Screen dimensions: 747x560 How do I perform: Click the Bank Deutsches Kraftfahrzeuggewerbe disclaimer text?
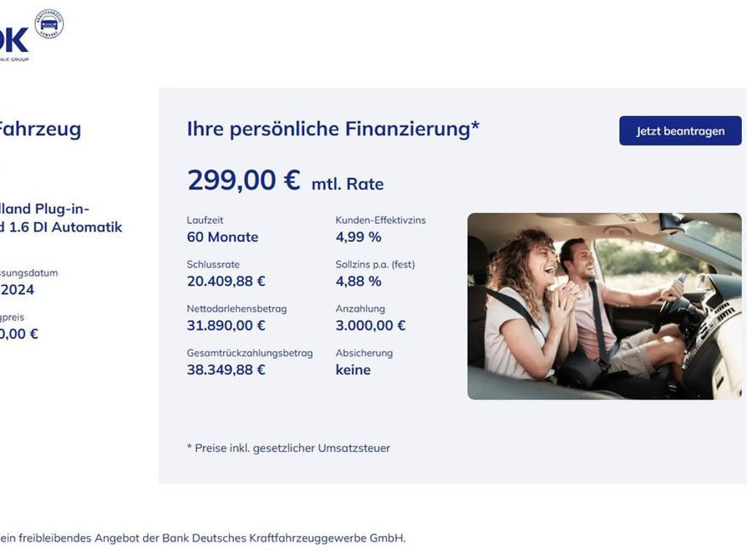[203, 538]
